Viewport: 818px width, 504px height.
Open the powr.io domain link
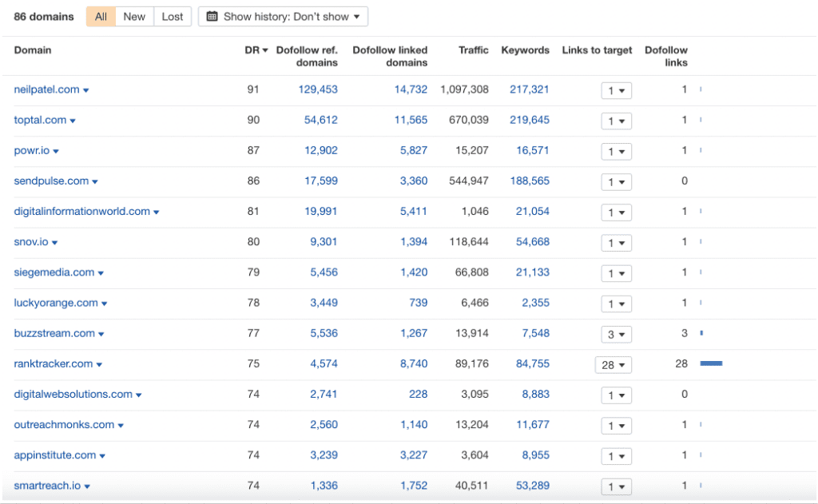[32, 150]
